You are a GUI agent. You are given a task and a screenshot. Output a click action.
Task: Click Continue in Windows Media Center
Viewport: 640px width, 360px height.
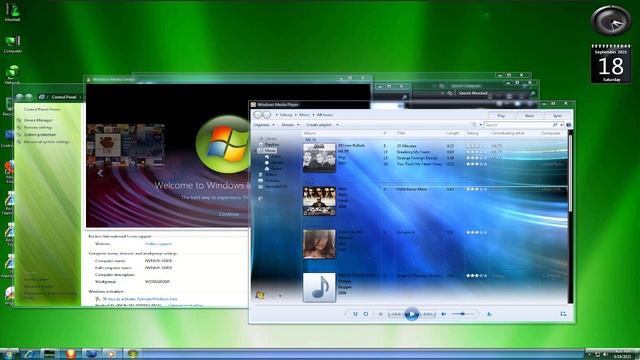coord(229,214)
